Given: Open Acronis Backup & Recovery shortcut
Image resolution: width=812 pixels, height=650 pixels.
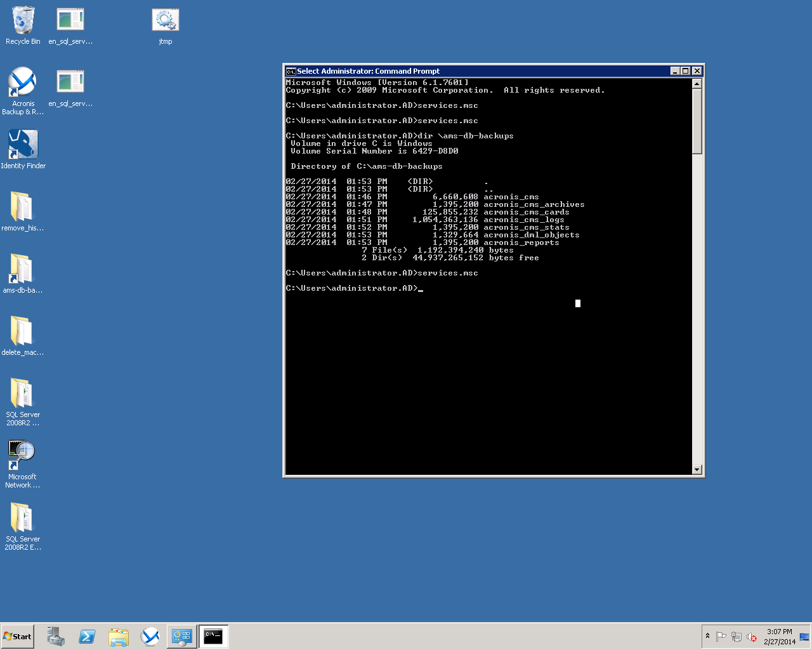Looking at the screenshot, I should pos(23,91).
